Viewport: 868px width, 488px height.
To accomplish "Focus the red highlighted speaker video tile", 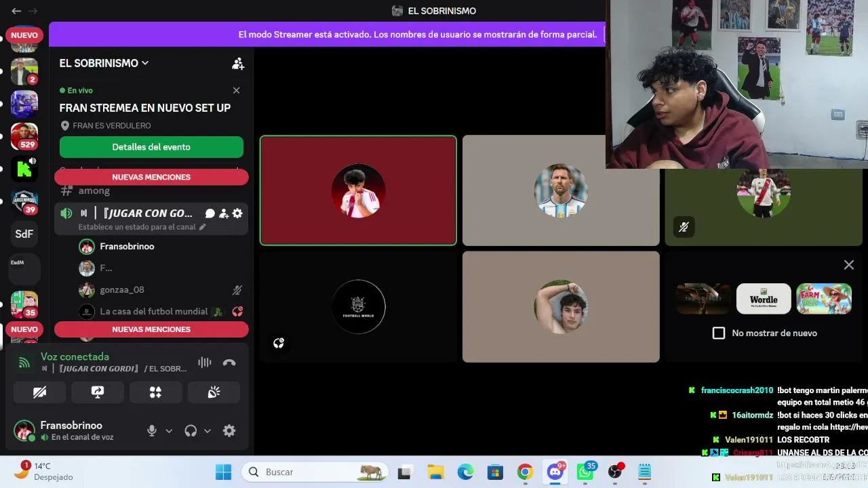I will (x=358, y=190).
